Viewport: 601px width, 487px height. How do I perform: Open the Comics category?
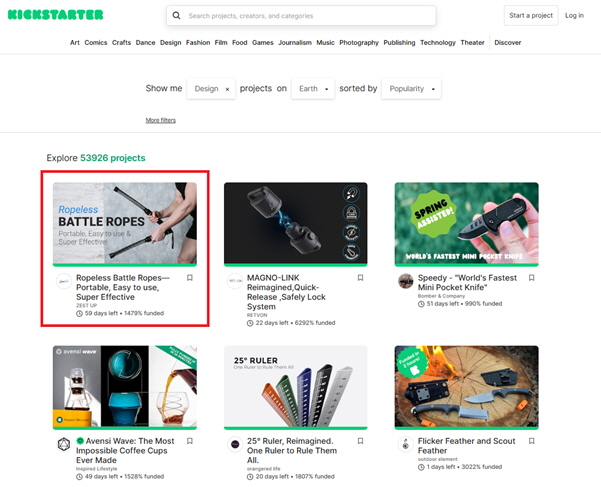[96, 43]
